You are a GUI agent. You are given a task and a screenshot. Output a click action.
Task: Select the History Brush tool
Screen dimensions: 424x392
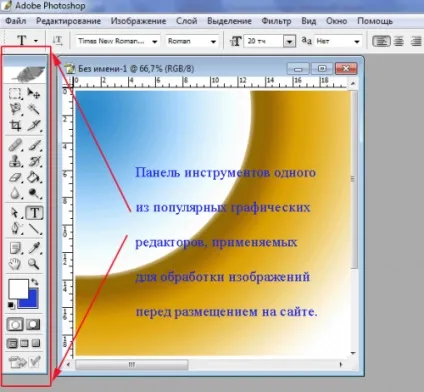[34, 162]
